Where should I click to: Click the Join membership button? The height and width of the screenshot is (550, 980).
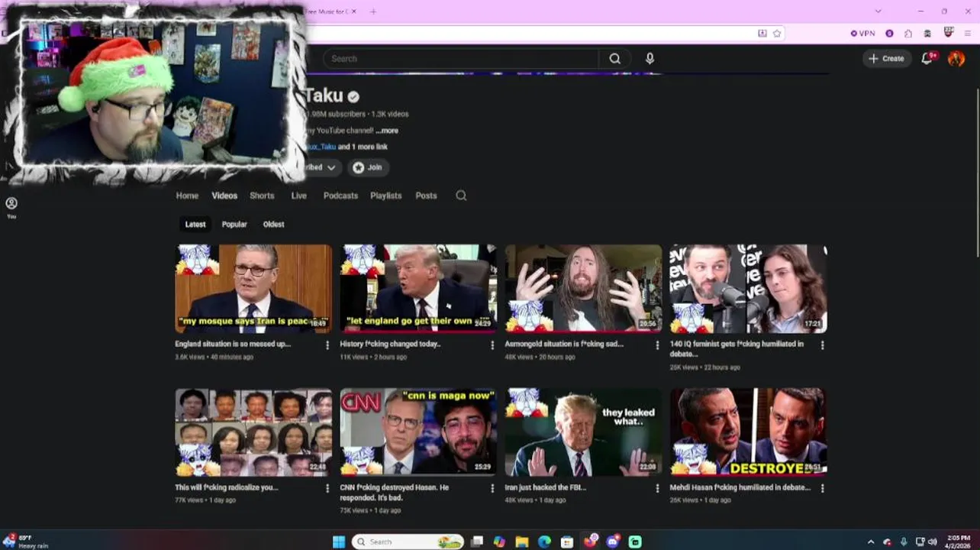coord(369,167)
